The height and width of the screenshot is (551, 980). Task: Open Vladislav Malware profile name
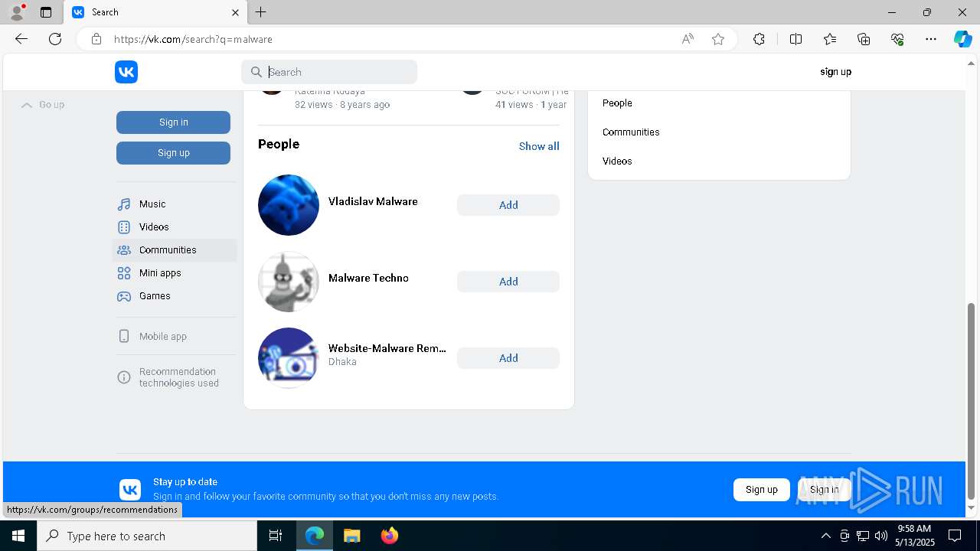tap(373, 202)
